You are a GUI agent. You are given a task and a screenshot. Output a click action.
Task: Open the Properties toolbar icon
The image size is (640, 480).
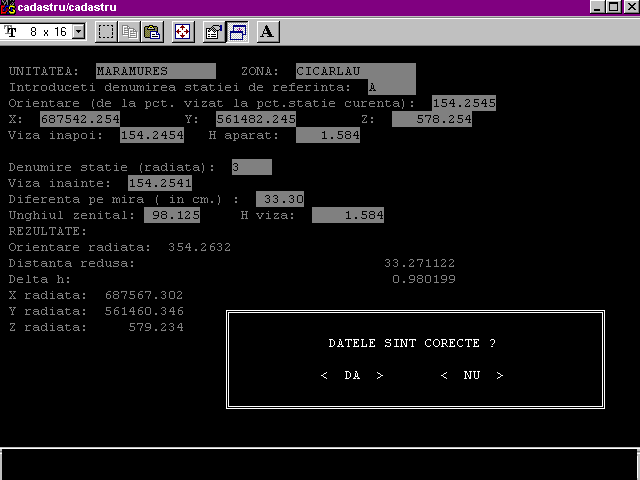(x=213, y=32)
